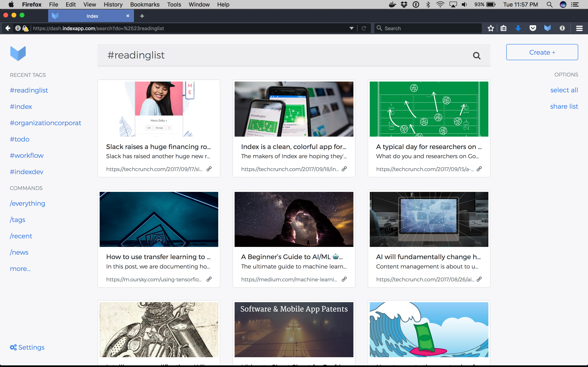Click the link icon on the AI/ML guide card
This screenshot has height=367, width=588.
pyautogui.click(x=344, y=279)
